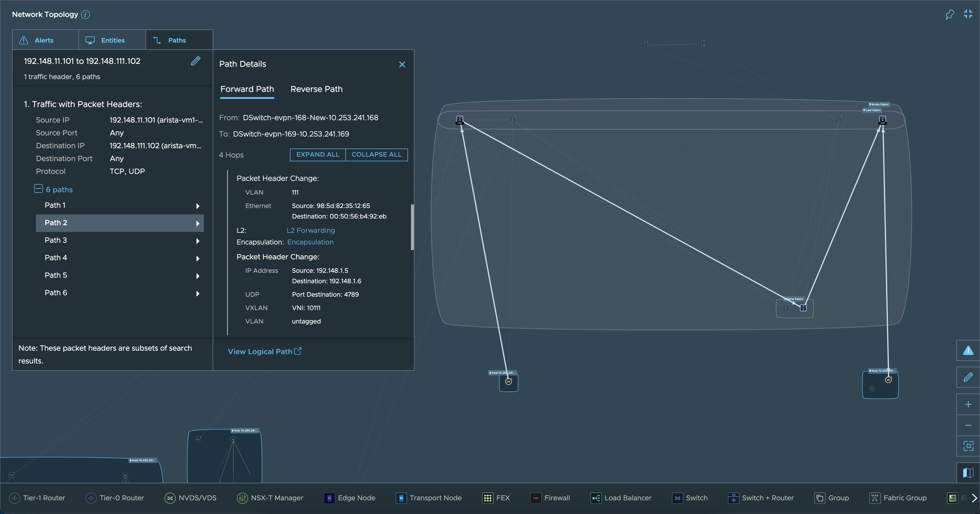Screen dimensions: 980x514
Task: Select the Forward Path tab
Action: (x=247, y=89)
